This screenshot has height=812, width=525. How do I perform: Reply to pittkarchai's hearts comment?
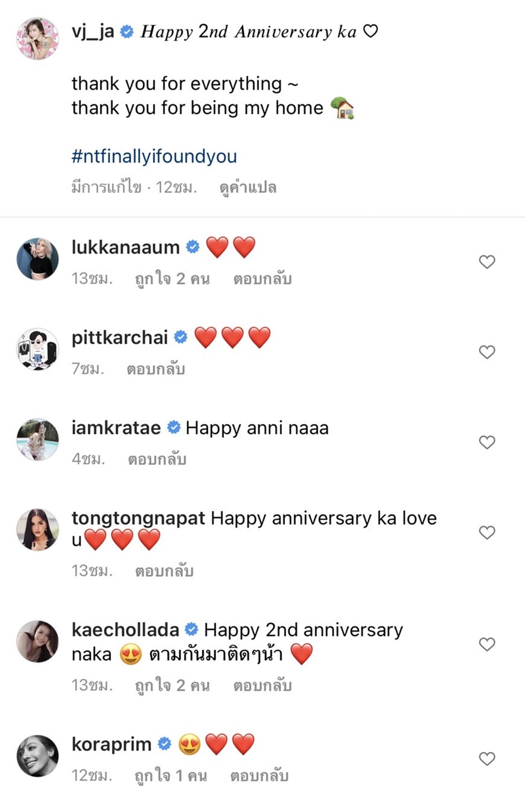[x=156, y=369]
